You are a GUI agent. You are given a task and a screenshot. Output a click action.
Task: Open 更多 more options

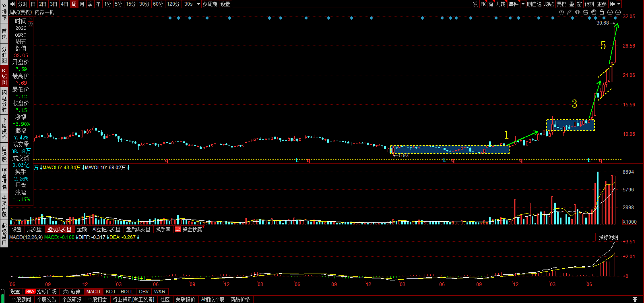(602, 4)
